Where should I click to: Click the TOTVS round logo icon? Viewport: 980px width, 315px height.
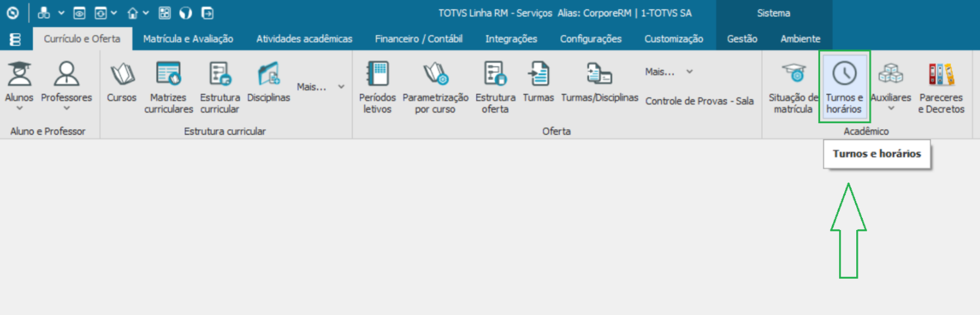[x=12, y=13]
